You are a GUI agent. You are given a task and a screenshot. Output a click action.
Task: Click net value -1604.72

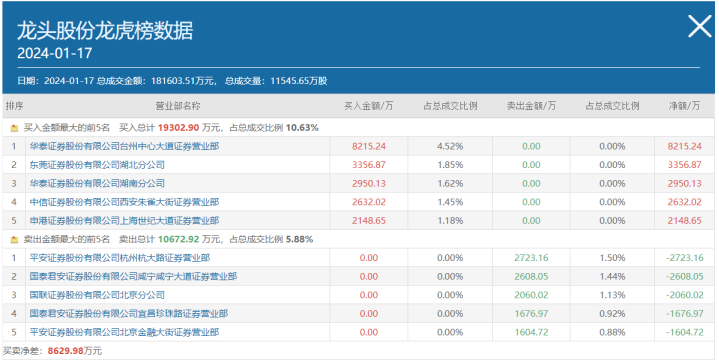pyautogui.click(x=685, y=332)
